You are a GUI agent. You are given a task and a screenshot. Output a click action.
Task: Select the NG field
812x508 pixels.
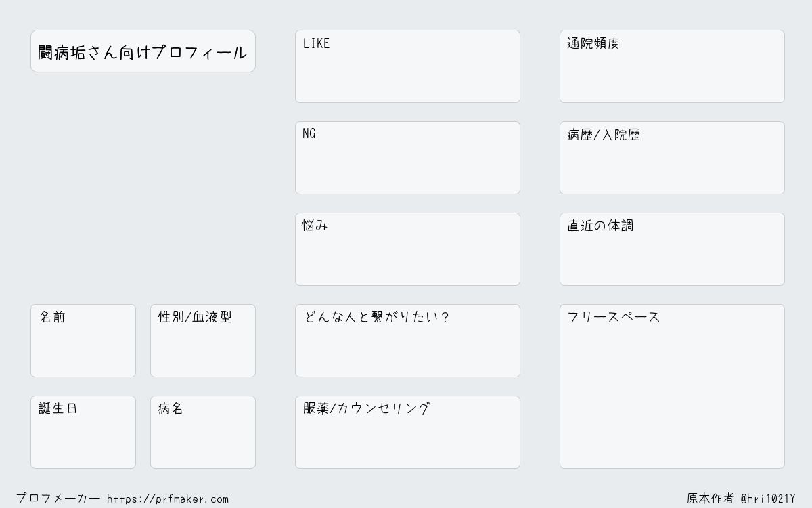pos(407,158)
